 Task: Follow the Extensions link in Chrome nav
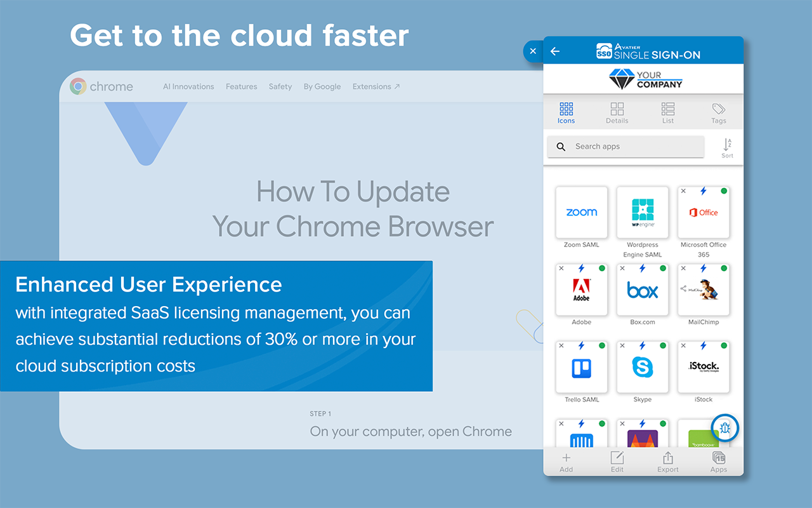tap(376, 86)
